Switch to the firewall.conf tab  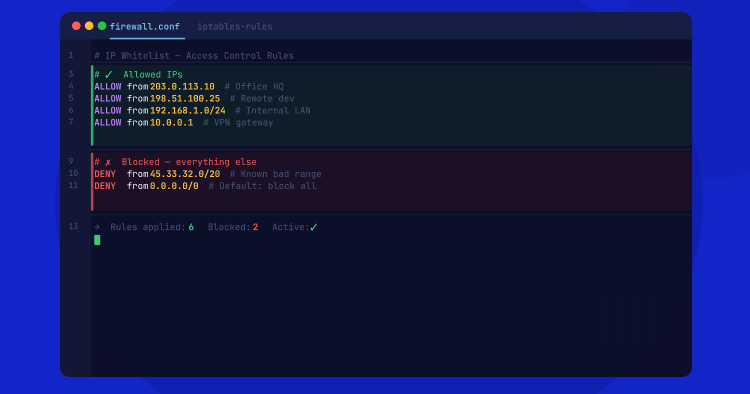tap(145, 26)
